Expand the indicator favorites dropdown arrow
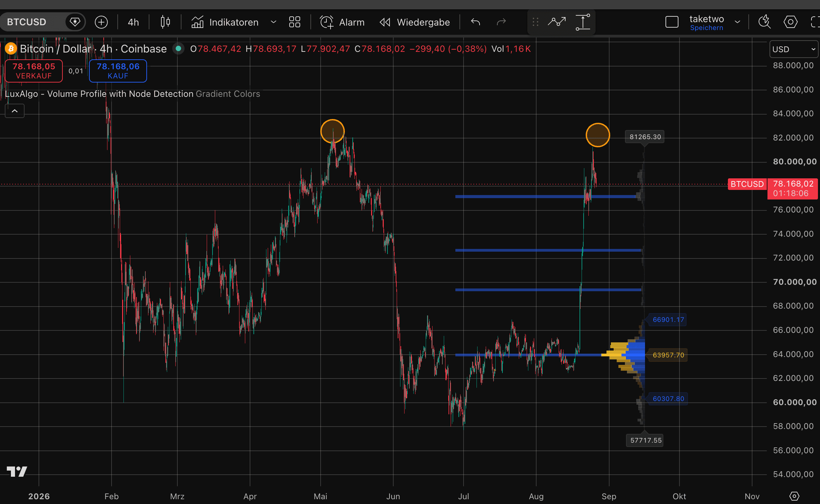Image resolution: width=820 pixels, height=504 pixels. coord(273,22)
